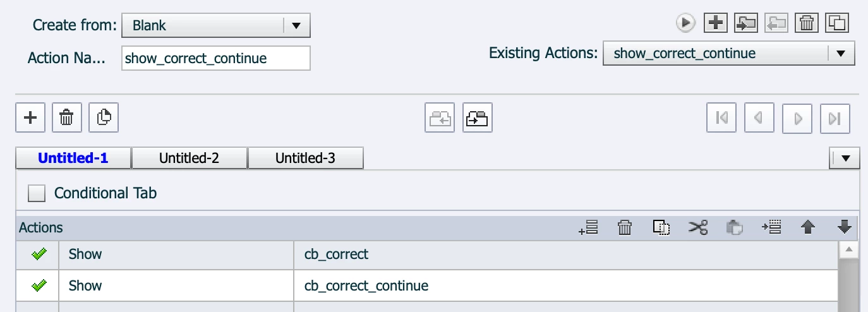Image resolution: width=868 pixels, height=312 pixels.
Task: Toggle the green checkmark on the cb_correct_continue row
Action: (39, 286)
